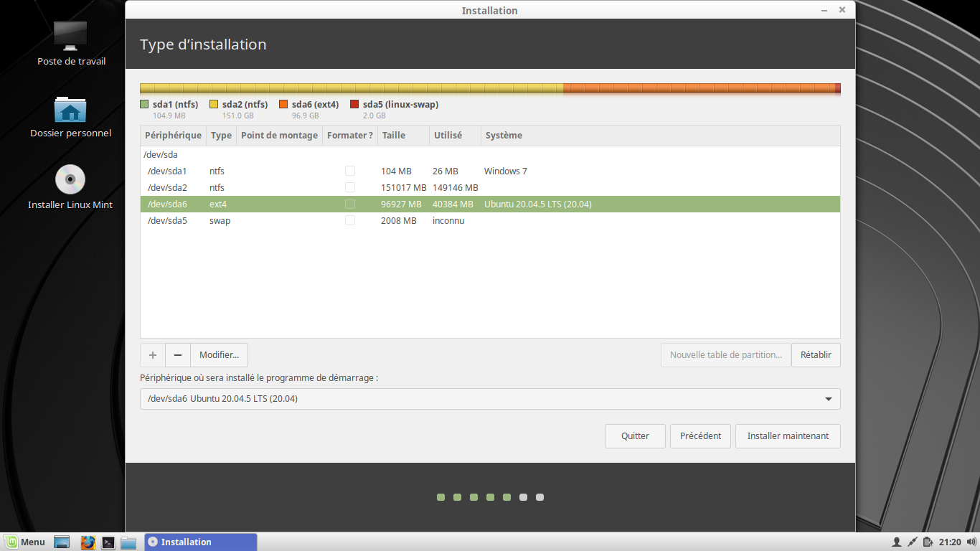
Task: Click the battery power icon in tray
Action: [x=928, y=542]
